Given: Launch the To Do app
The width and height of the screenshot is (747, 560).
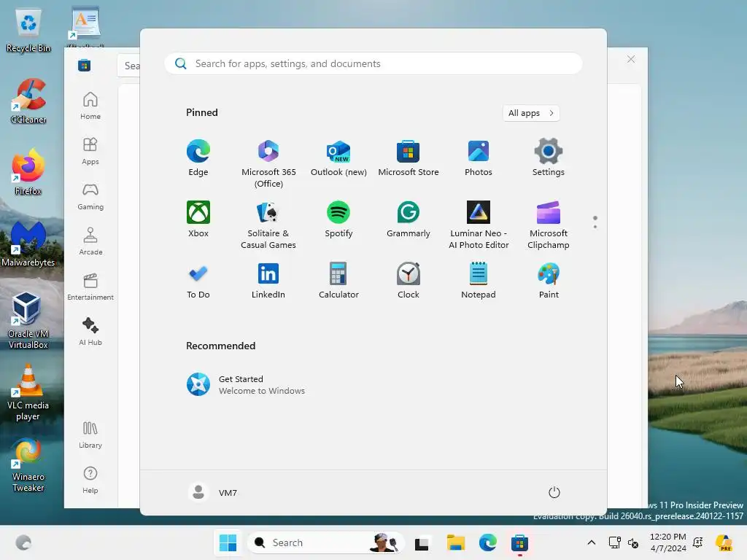Looking at the screenshot, I should (198, 281).
